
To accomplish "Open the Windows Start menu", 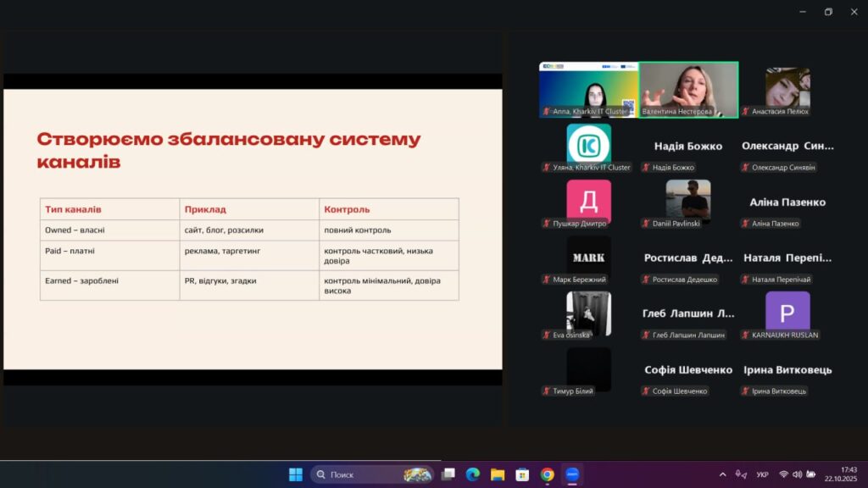I will (296, 474).
